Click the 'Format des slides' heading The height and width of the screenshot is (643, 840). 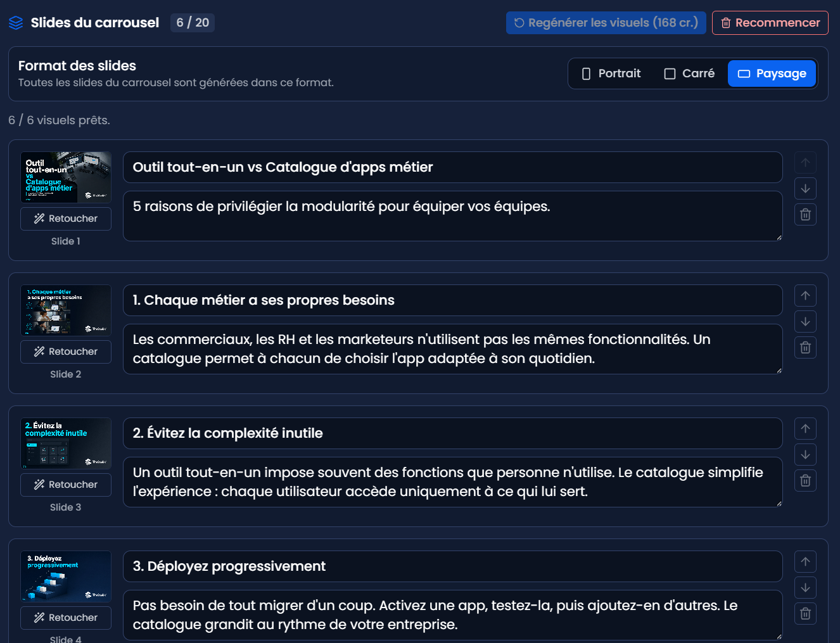click(x=77, y=66)
